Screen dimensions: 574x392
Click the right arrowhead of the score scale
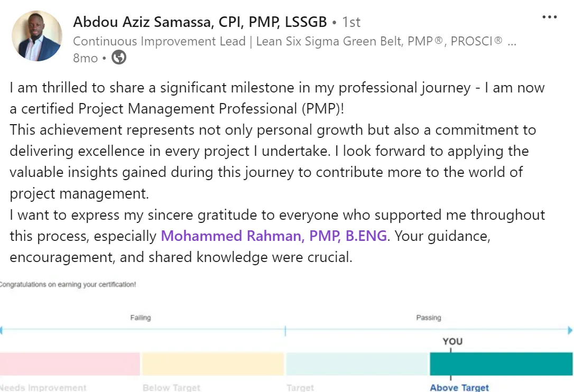click(570, 330)
